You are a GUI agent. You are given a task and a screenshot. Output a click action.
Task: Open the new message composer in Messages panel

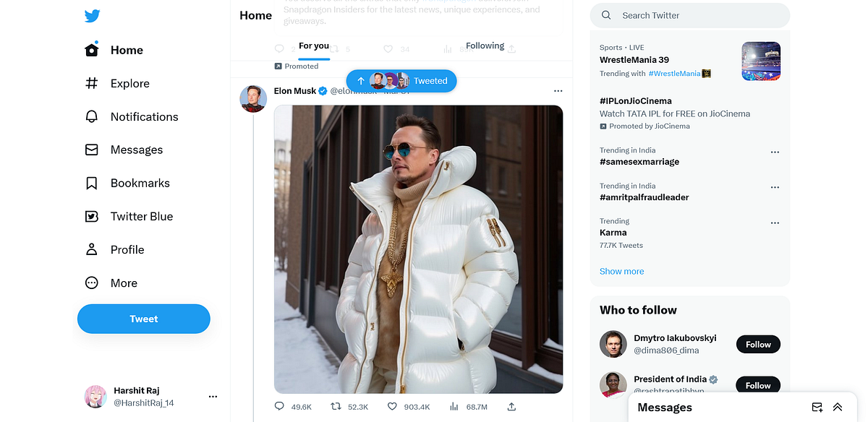[x=817, y=407]
